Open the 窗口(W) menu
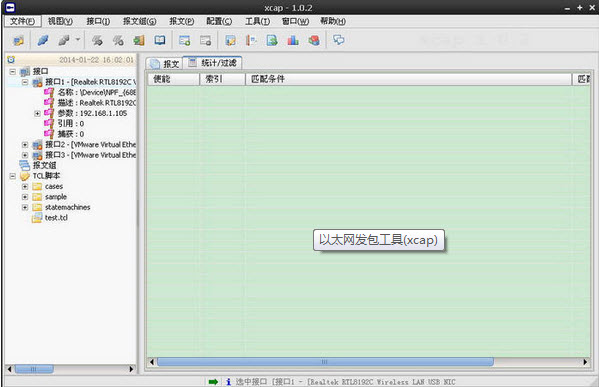Screen dimensions: 599x387 (x=295, y=21)
